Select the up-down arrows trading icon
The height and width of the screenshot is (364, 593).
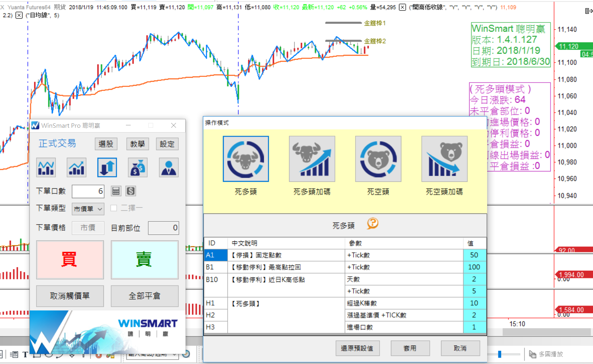[107, 167]
